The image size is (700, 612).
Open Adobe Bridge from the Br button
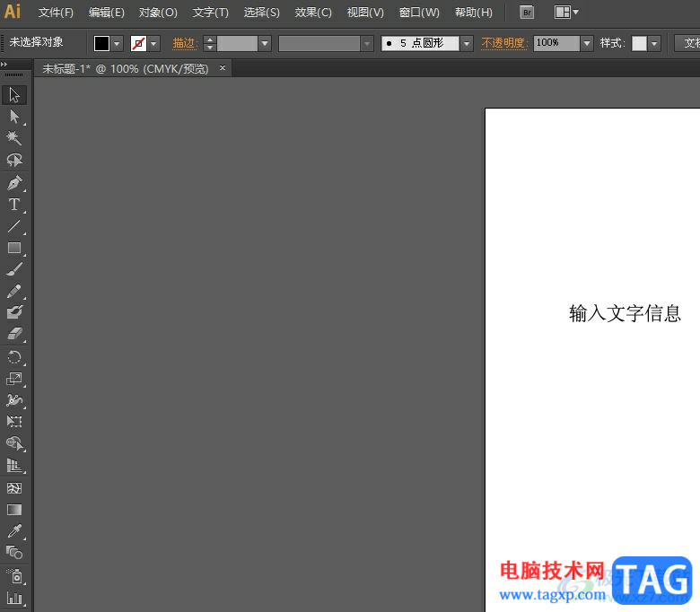527,13
